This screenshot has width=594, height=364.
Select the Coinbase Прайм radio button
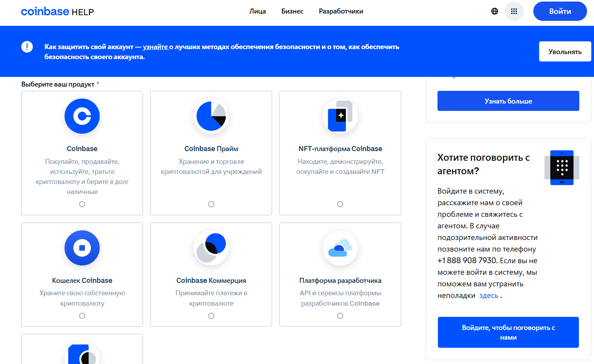coord(211,204)
